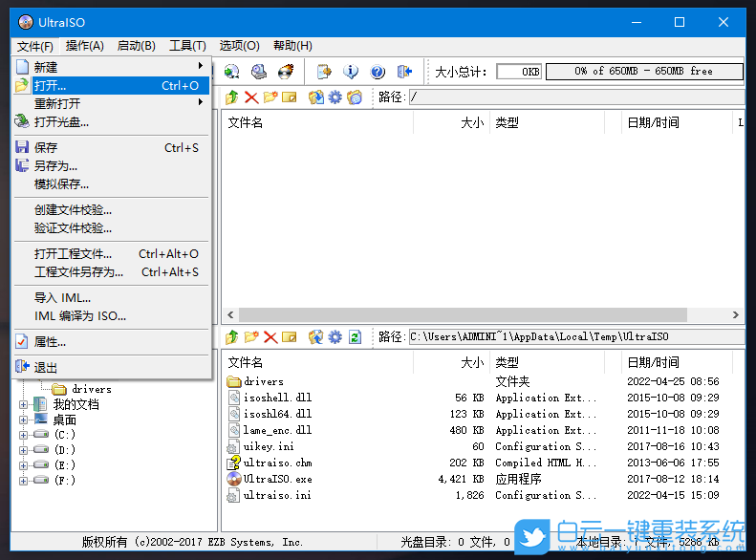Screen dimensions: 756x560
Task: Click the ultraiso.chm help file icon
Action: click(234, 463)
